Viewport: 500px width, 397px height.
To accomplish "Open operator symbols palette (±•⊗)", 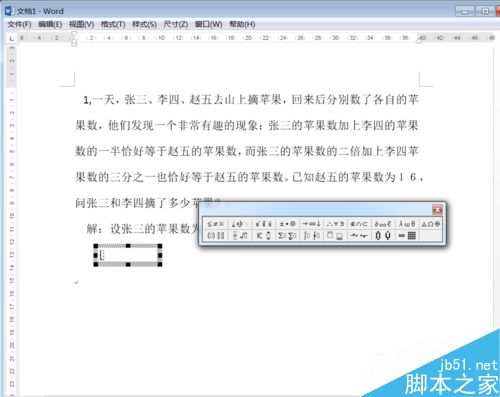I will coord(288,224).
